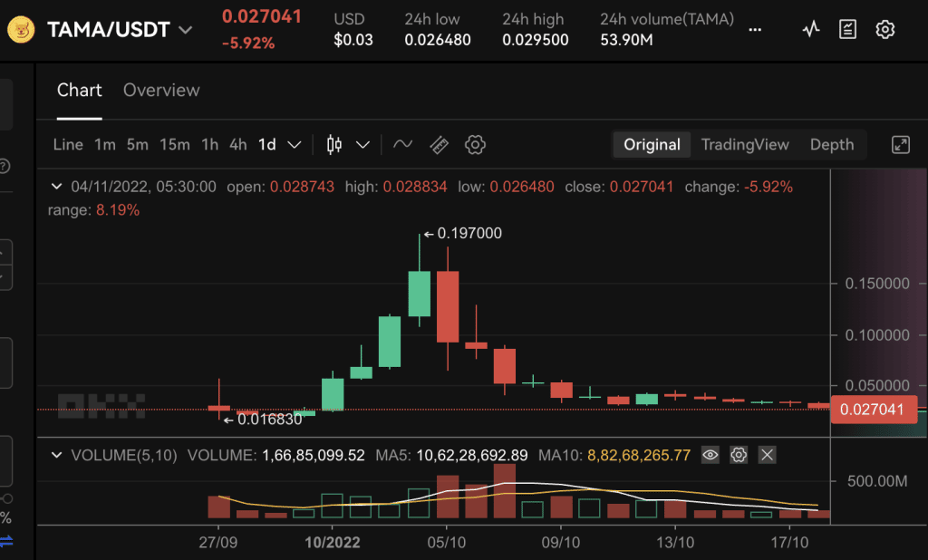The image size is (928, 560).
Task: Open chart settings gear in toolbar
Action: coord(475,144)
